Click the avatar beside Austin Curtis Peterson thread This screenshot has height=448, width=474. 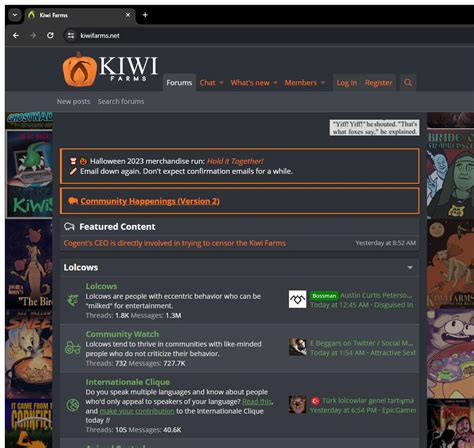coord(297,299)
